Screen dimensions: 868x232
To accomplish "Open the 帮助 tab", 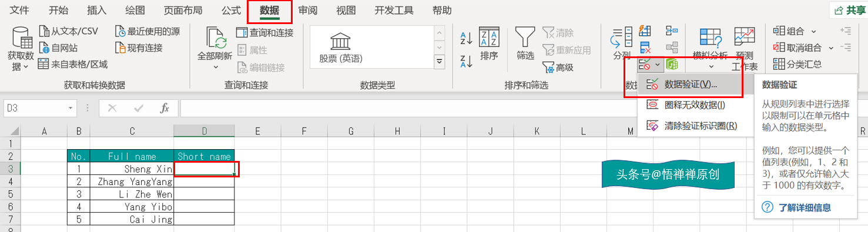I will pyautogui.click(x=442, y=10).
